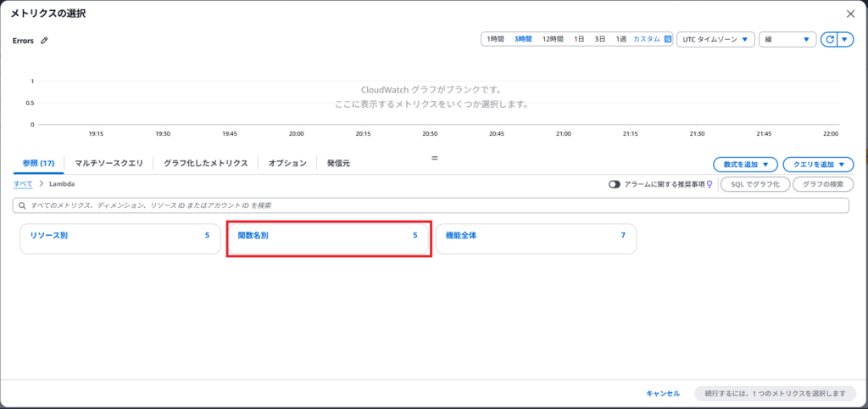868x409 pixels.
Task: Select the 1時間 time range
Action: [495, 39]
